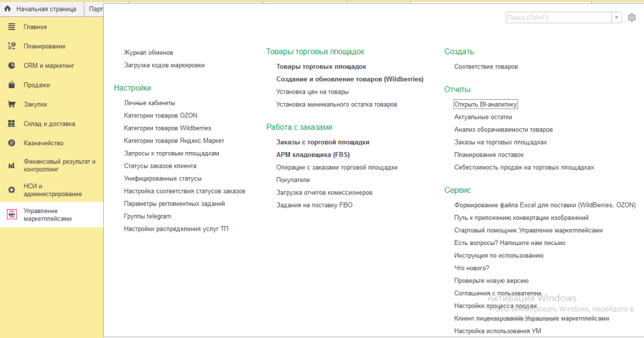Clear the search field with X button
Screen dimensions: 644x338
click(x=616, y=17)
